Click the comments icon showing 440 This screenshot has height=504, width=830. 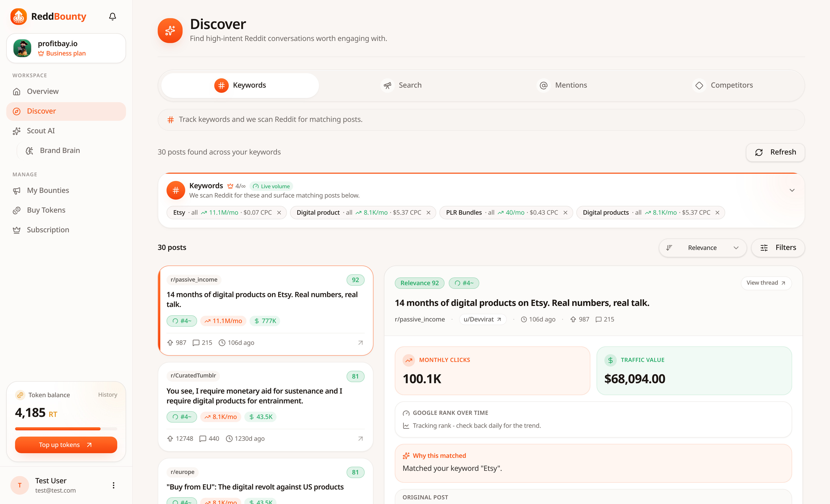(203, 439)
